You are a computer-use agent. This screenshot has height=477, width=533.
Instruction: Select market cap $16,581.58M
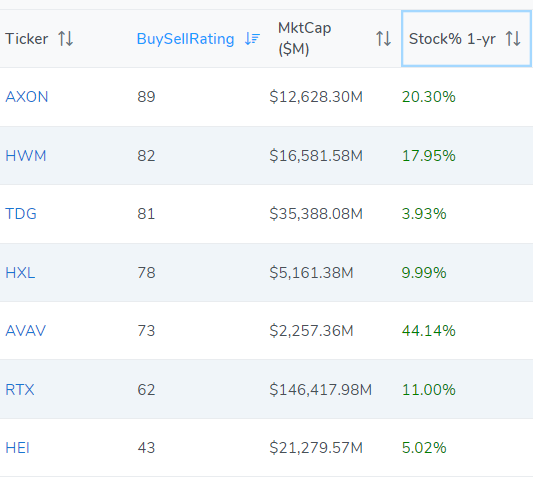pos(316,156)
